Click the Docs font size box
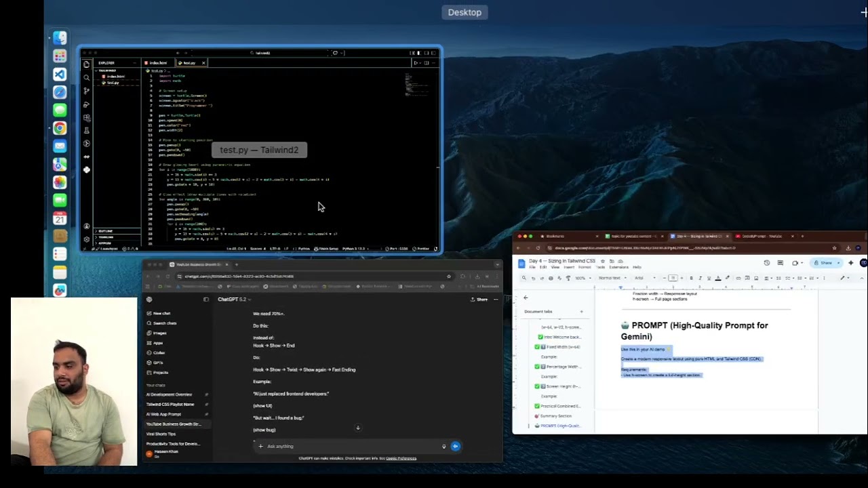868x488 pixels. click(673, 278)
